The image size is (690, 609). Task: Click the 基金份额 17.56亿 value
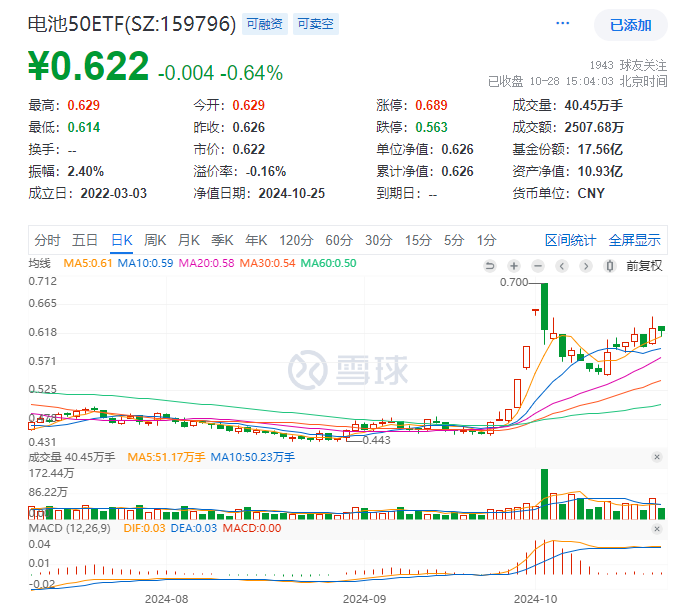coord(600,149)
